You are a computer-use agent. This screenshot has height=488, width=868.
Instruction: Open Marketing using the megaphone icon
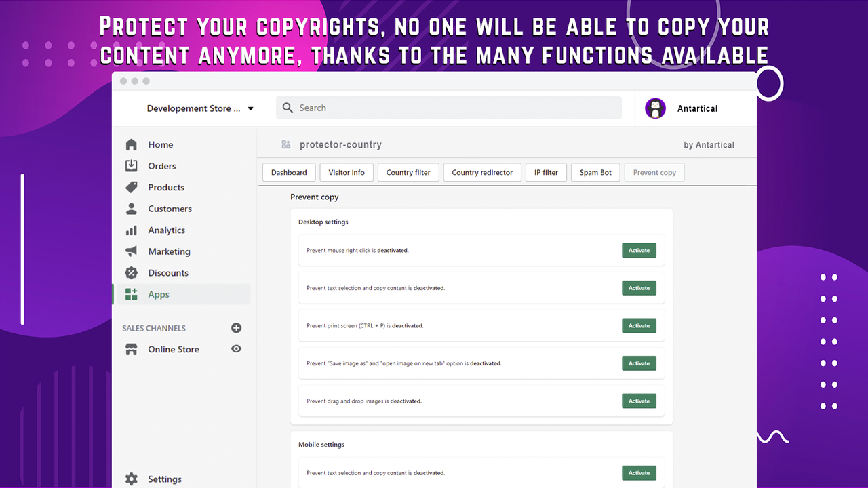(131, 251)
